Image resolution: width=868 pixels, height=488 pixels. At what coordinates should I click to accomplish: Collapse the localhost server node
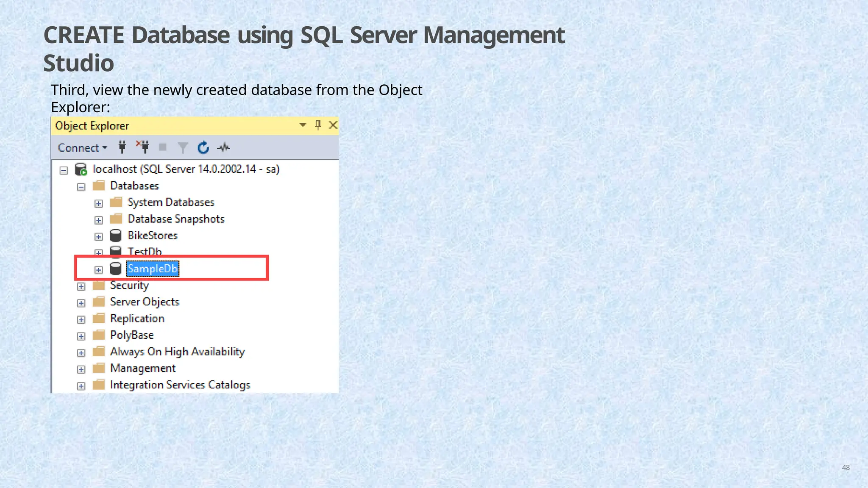coord(64,170)
